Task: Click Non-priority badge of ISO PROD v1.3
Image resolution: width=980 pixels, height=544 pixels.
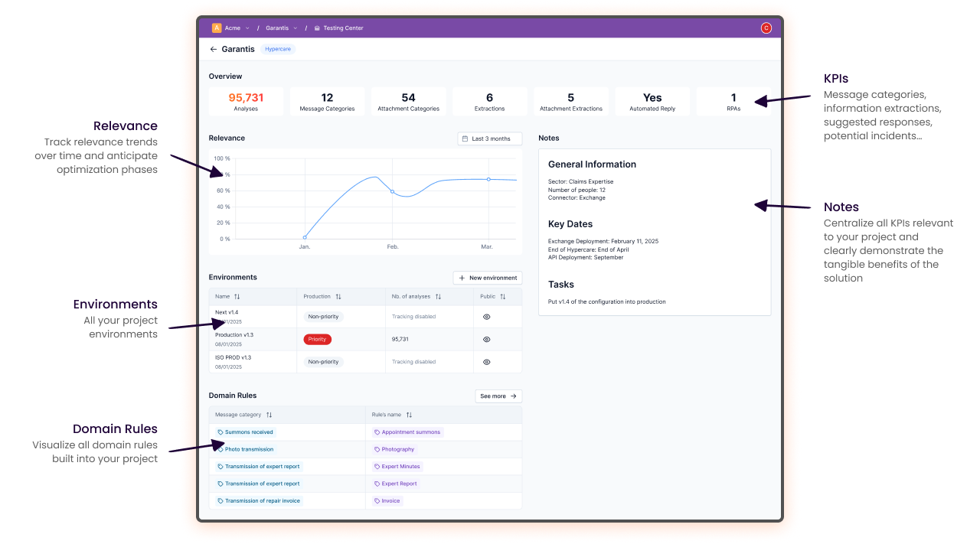Action: (323, 362)
